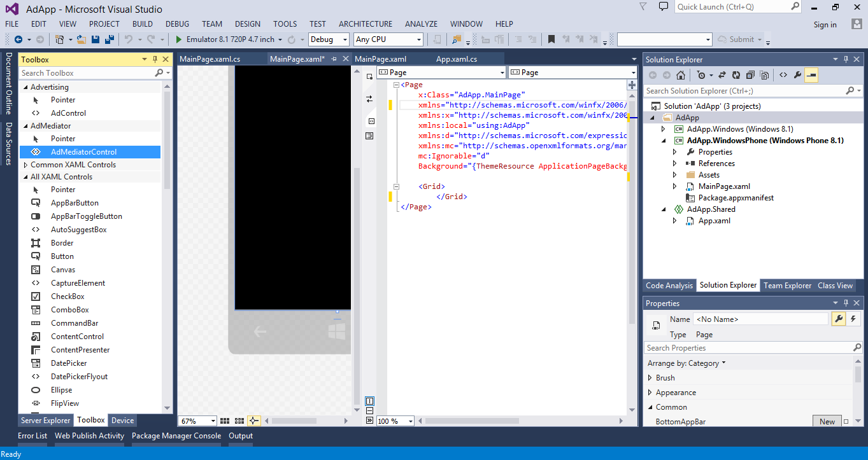
Task: Click the New button for BottomAppBar
Action: 827,421
